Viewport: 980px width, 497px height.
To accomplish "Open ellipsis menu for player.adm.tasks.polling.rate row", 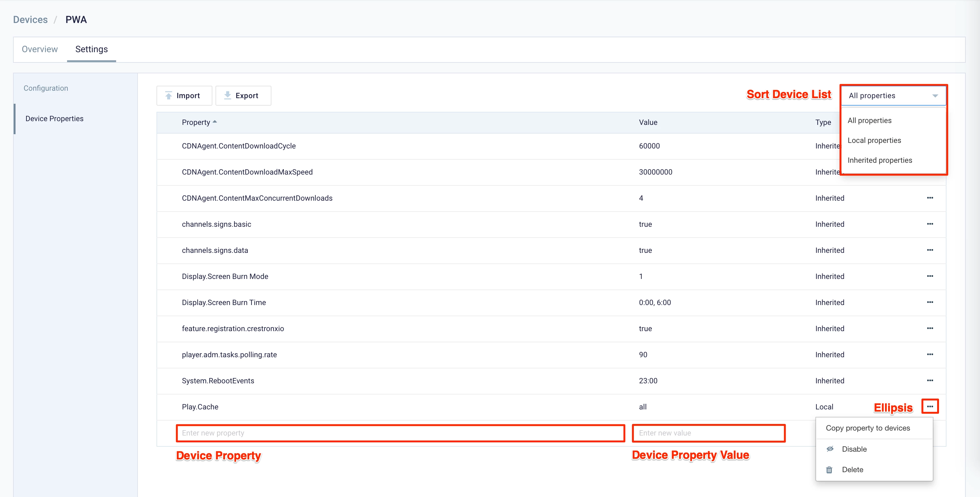I will point(930,354).
